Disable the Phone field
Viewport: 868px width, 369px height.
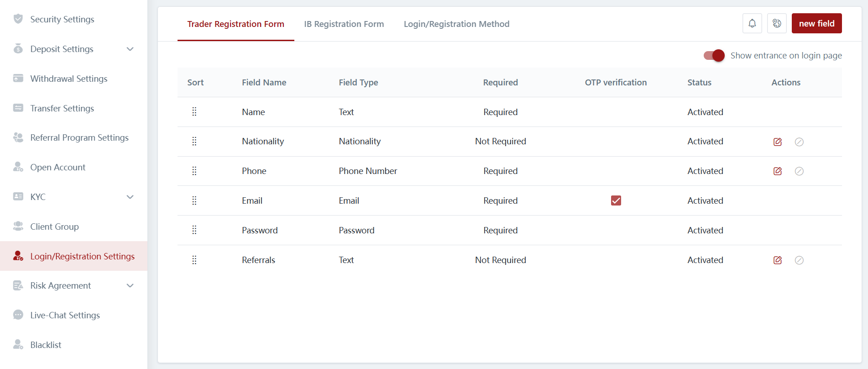[x=799, y=171]
